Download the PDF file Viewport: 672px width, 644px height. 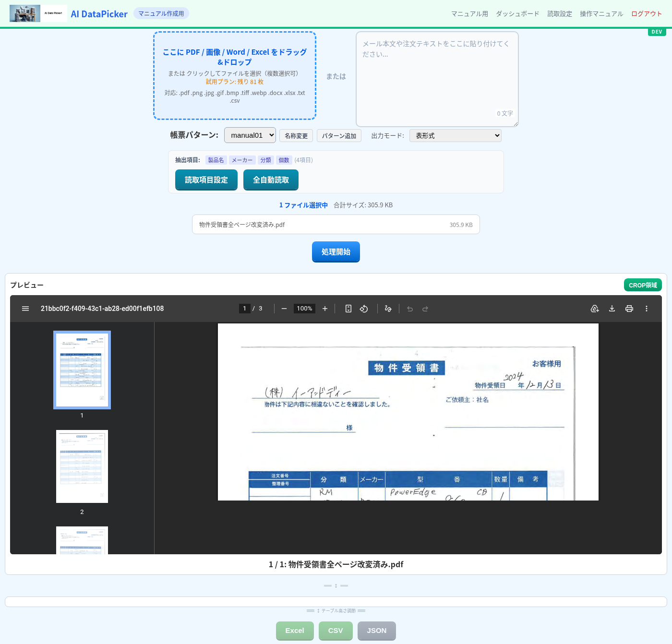[612, 309]
